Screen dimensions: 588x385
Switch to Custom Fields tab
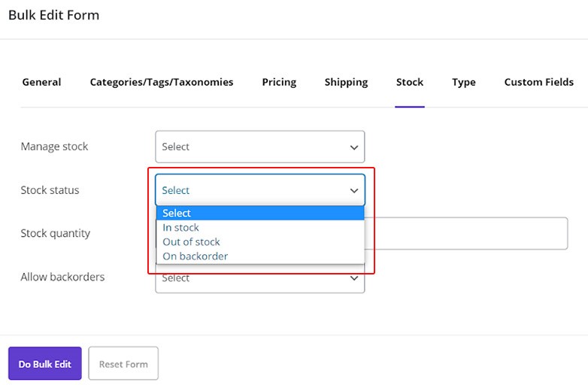click(x=538, y=82)
